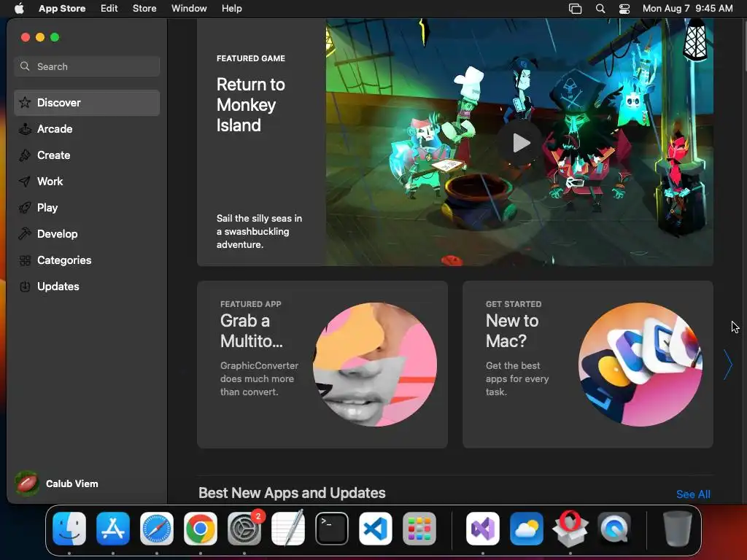Open the Apple menu
The height and width of the screenshot is (560, 747).
pyautogui.click(x=19, y=9)
